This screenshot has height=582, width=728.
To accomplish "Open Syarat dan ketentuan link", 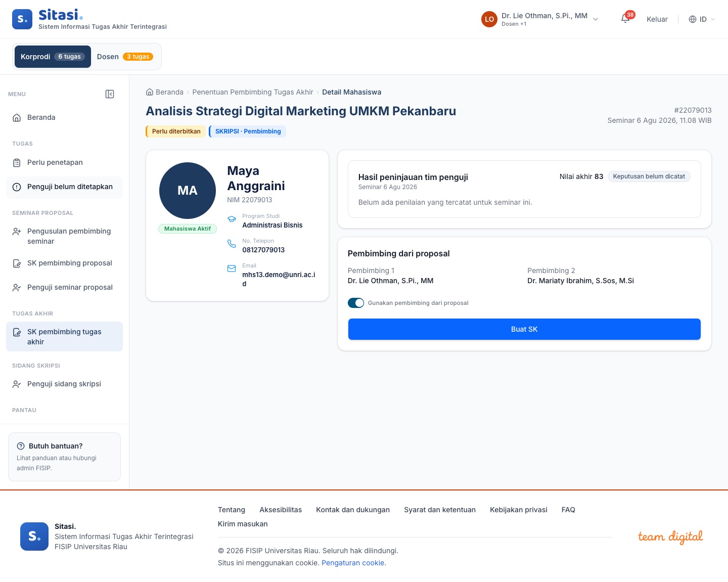I will pos(440,510).
